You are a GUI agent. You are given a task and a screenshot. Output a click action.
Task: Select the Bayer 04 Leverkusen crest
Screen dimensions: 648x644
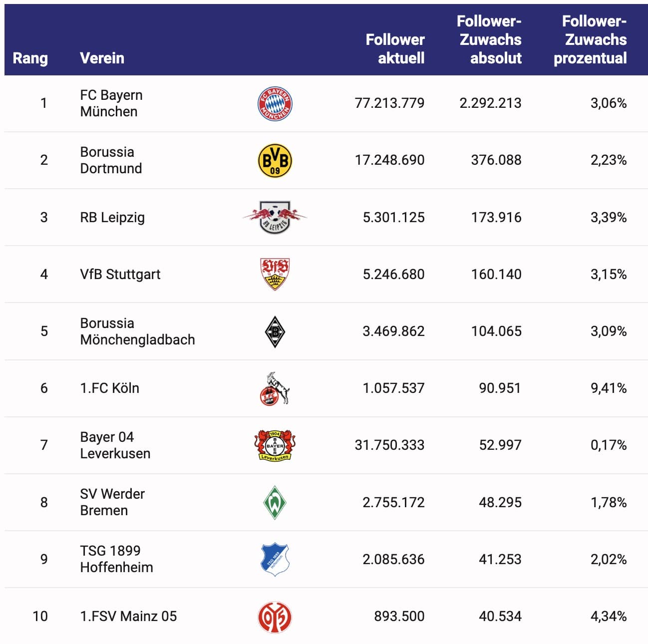(275, 445)
